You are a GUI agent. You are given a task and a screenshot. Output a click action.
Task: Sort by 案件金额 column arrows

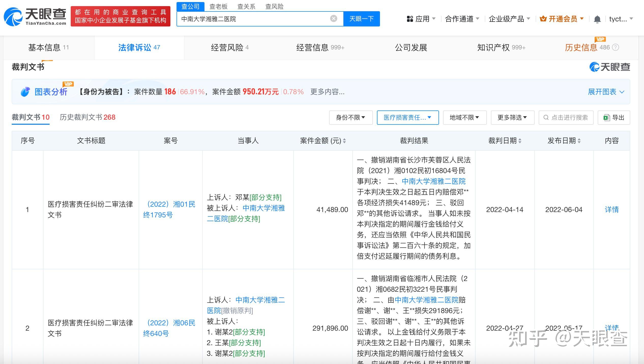tap(344, 141)
